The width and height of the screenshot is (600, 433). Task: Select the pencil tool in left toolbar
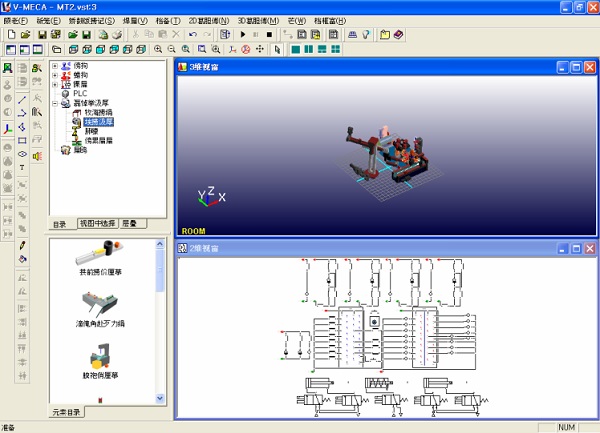click(22, 245)
